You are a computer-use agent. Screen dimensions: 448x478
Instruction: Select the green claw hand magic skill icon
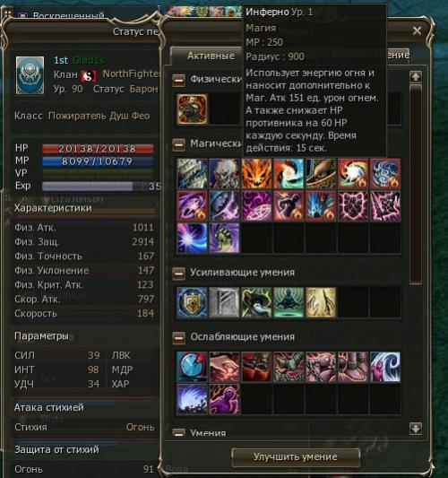pos(225,238)
